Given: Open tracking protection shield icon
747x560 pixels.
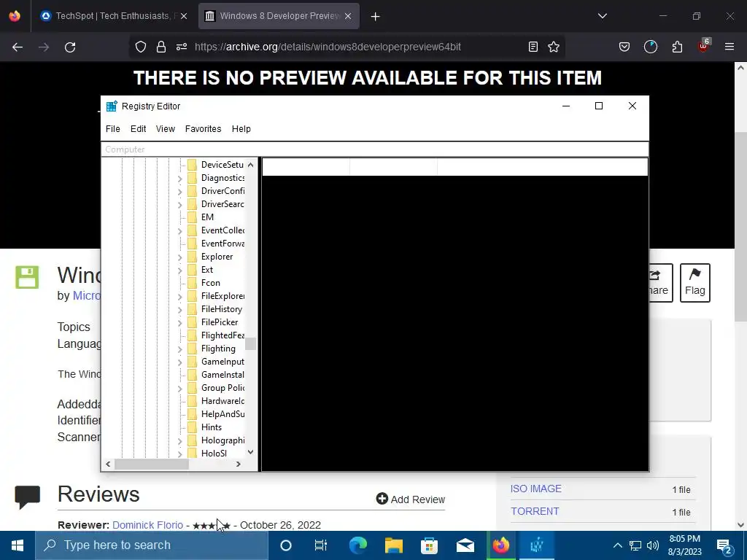Looking at the screenshot, I should point(141,47).
